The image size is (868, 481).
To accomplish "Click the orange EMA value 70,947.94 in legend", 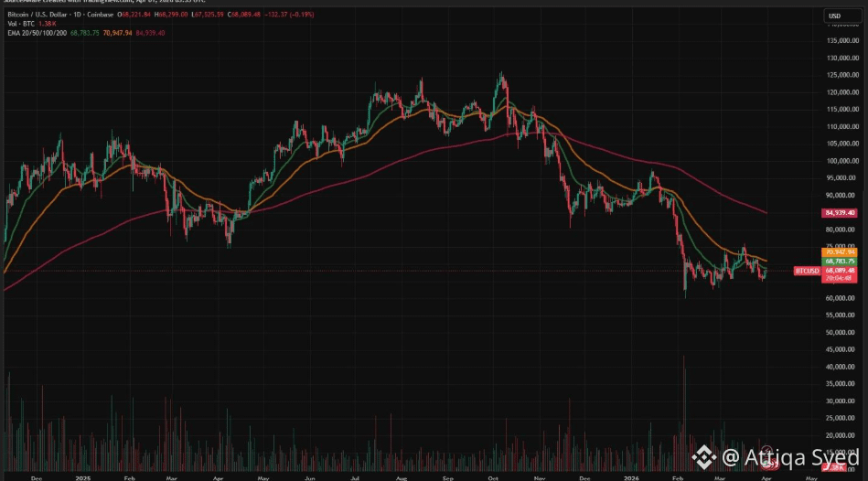I will 117,33.
